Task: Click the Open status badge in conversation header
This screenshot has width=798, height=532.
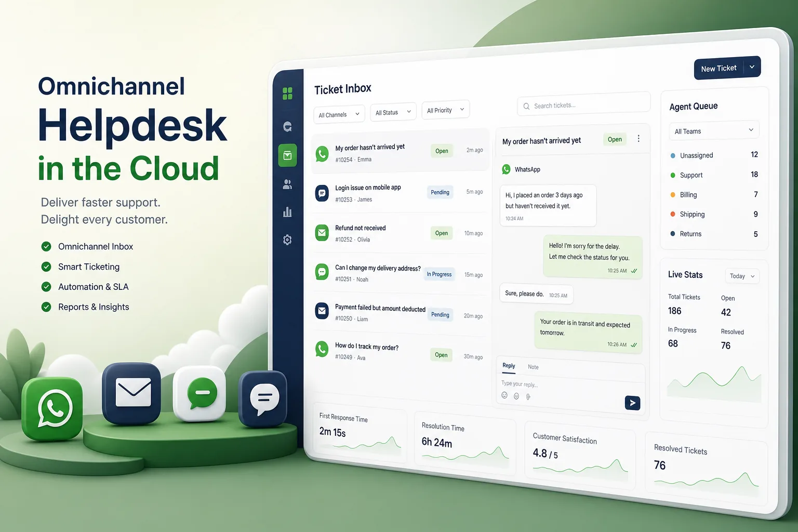Action: point(615,139)
